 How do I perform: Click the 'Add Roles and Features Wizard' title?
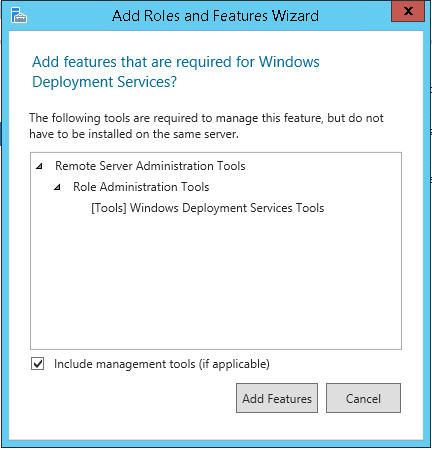click(215, 16)
